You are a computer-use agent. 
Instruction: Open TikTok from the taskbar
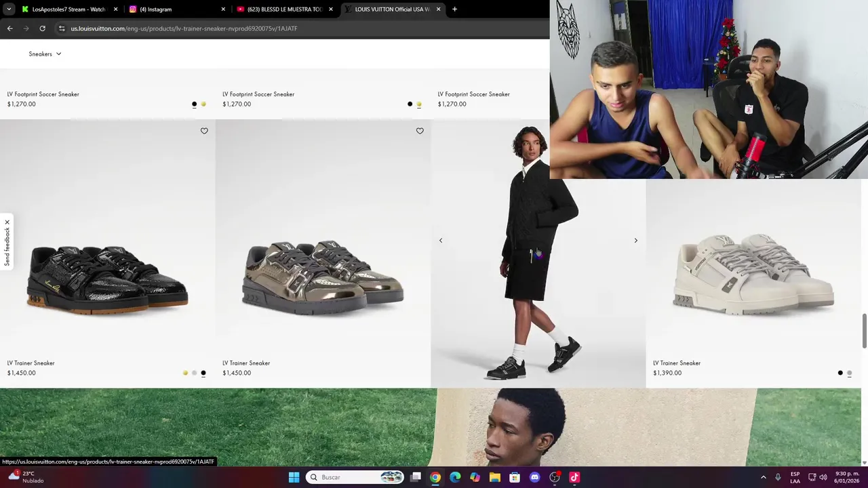[x=574, y=477]
